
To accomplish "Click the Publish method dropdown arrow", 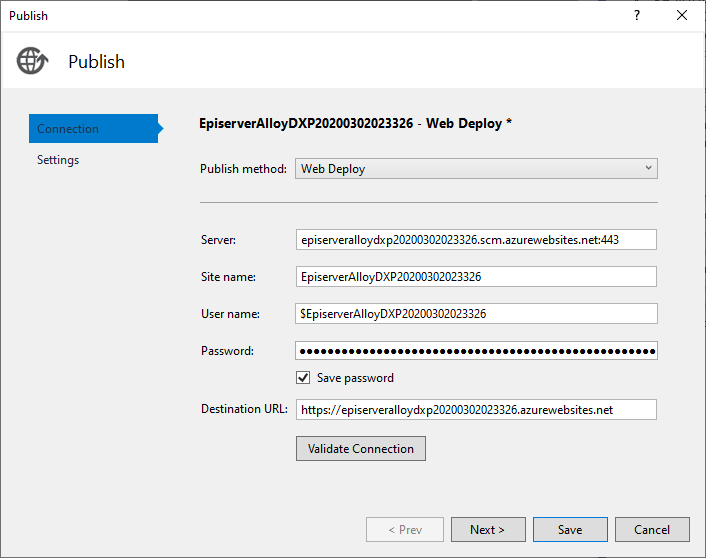I will point(648,168).
